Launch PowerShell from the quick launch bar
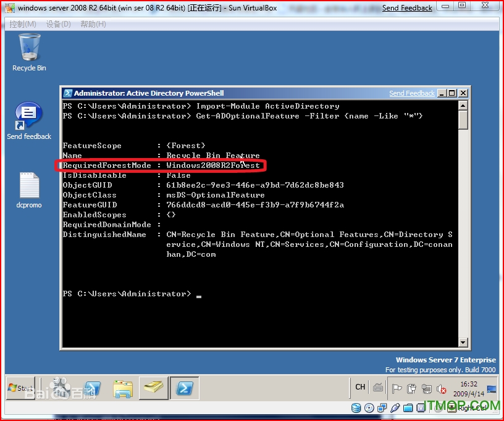Viewport: 504px width, 421px height. tap(92, 388)
